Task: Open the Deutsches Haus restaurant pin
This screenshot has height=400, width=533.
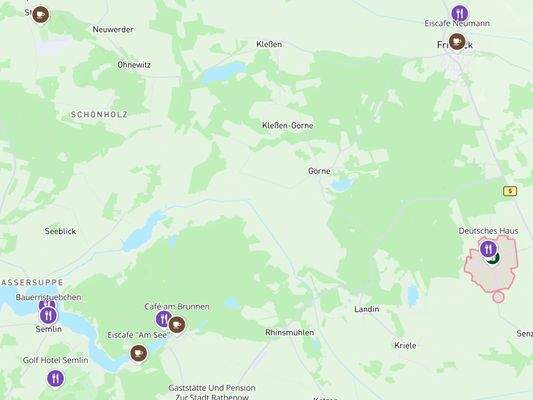Action: click(488, 249)
